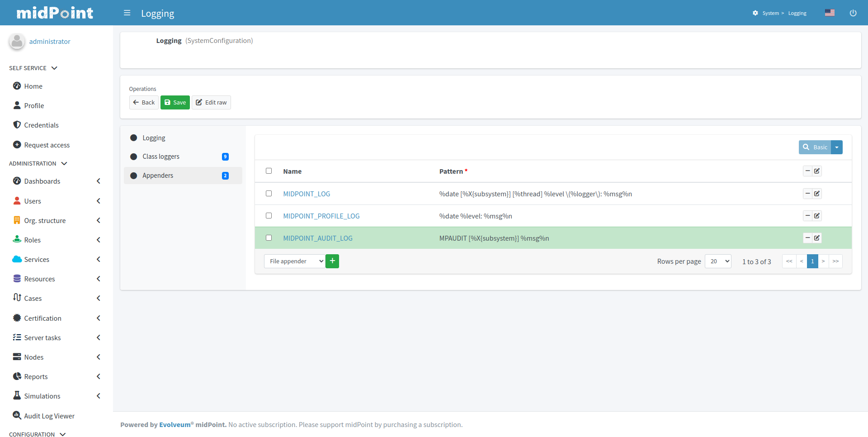The image size is (868, 437).
Task: Check the MIDPOINT_AUDIT_LOG row checkbox
Action: pyautogui.click(x=269, y=238)
